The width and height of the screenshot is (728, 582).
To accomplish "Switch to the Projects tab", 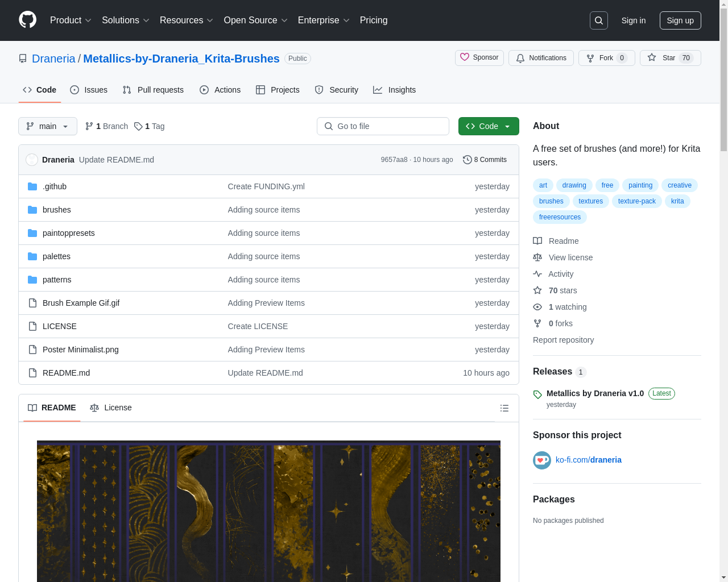I will point(278,90).
